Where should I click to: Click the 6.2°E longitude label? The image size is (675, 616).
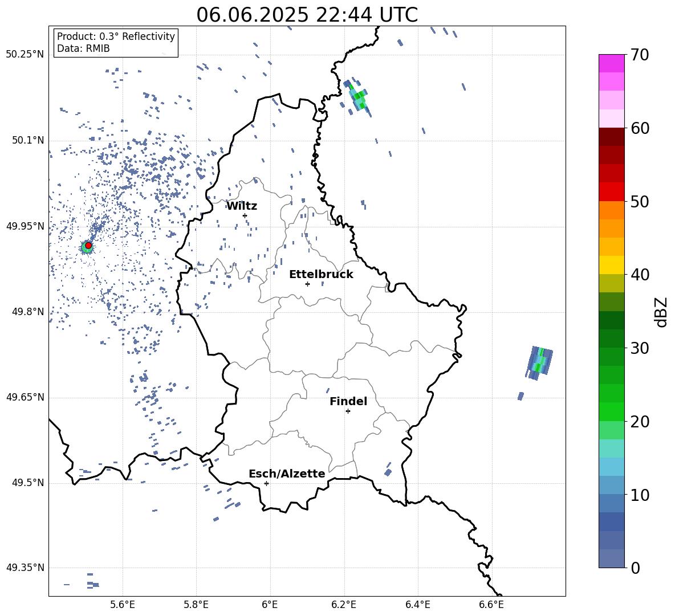(x=344, y=605)
